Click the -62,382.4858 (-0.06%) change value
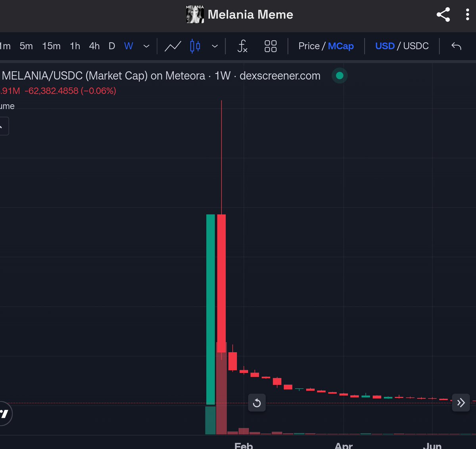The width and height of the screenshot is (476, 449). [x=70, y=91]
